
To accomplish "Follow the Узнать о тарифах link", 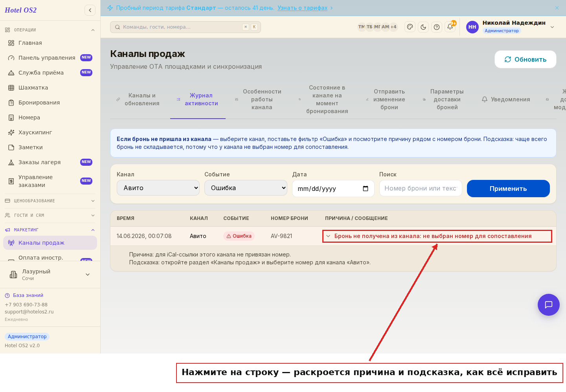I will [302, 8].
